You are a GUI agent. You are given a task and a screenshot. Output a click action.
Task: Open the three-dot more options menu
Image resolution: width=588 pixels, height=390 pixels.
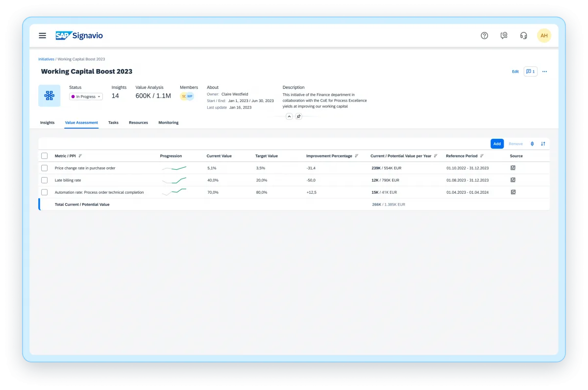click(x=544, y=72)
